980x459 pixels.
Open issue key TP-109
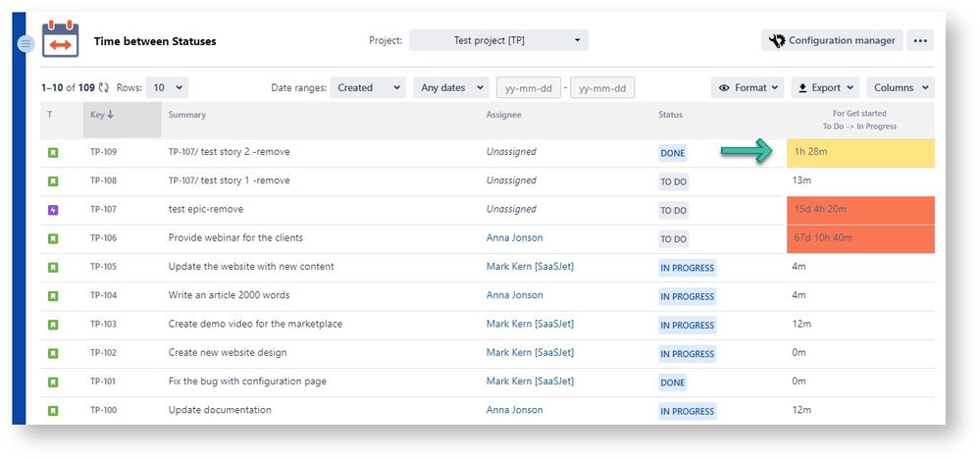pyautogui.click(x=103, y=152)
